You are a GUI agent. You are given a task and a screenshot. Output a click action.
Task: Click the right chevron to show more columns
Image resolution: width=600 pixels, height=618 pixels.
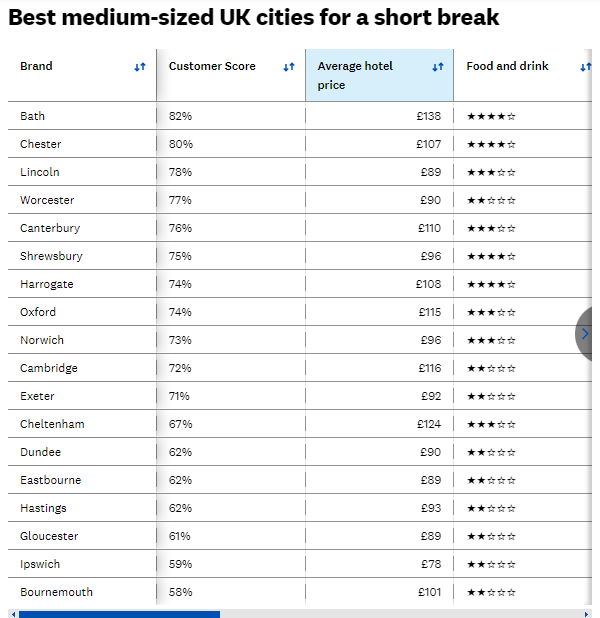point(585,334)
